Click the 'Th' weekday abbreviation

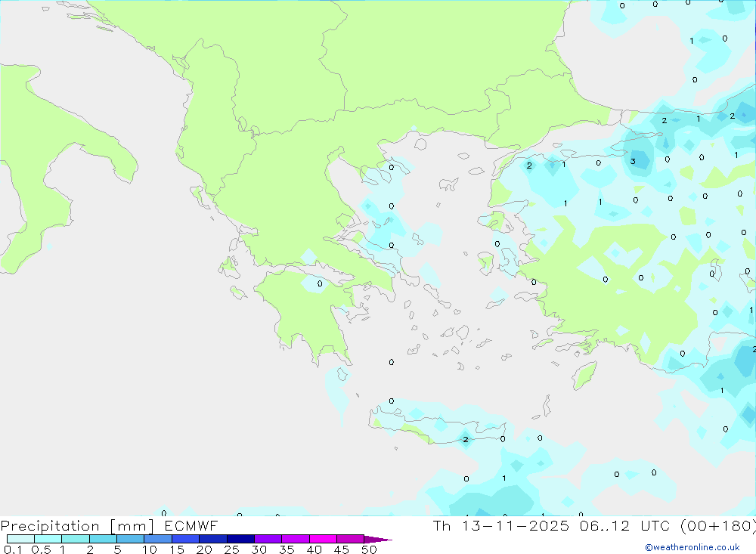[x=442, y=526]
